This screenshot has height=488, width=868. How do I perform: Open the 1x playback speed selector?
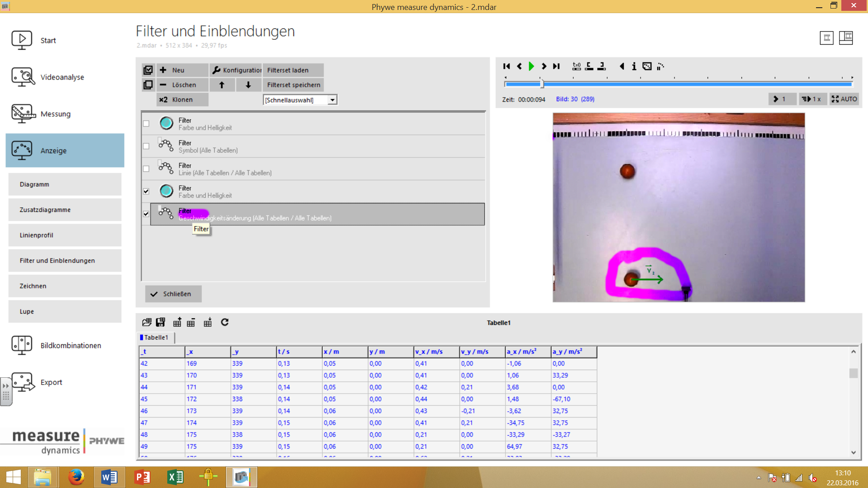(x=812, y=99)
